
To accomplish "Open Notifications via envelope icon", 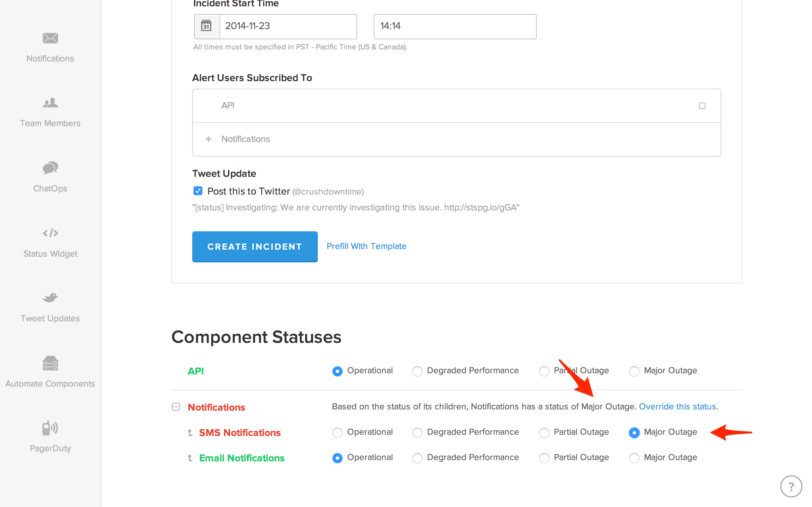I will [x=50, y=38].
